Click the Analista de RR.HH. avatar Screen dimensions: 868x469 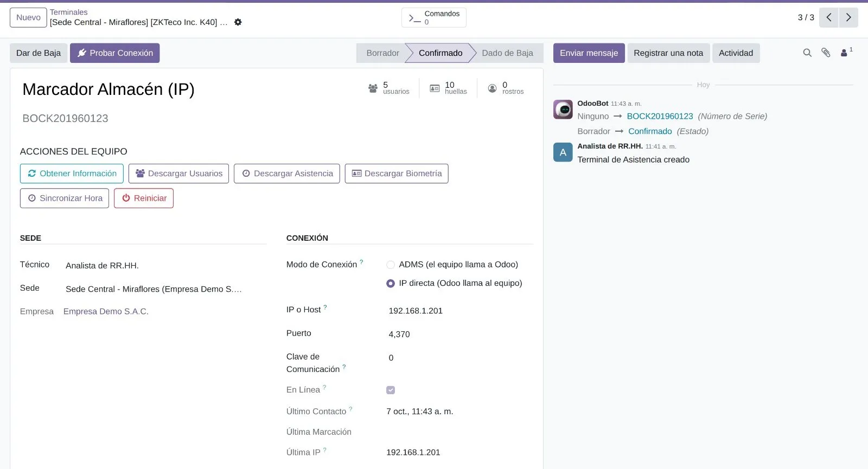click(x=563, y=152)
